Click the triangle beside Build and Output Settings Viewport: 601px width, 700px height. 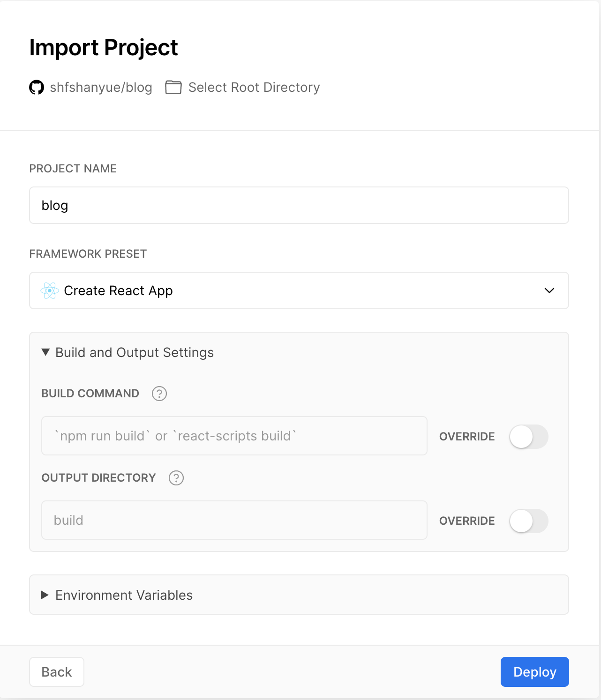pos(45,352)
